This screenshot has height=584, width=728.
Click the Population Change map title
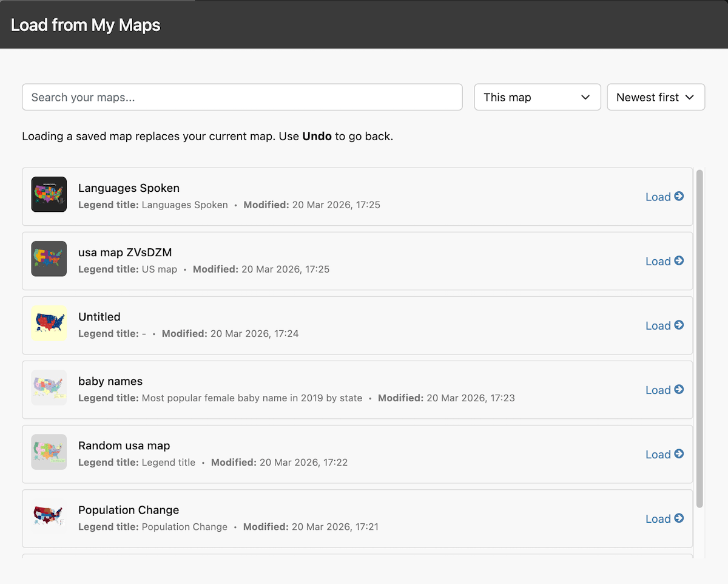[129, 510]
